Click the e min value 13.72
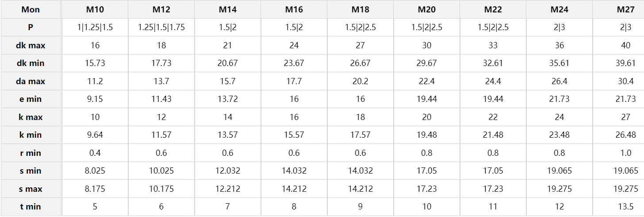The height and width of the screenshot is (217, 644). pos(228,99)
